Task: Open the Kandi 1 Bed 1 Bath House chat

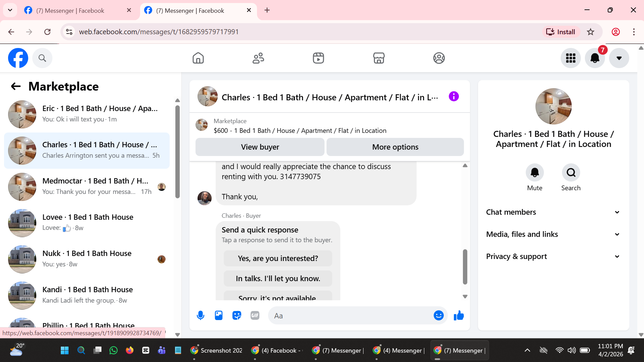Action: pyautogui.click(x=87, y=296)
